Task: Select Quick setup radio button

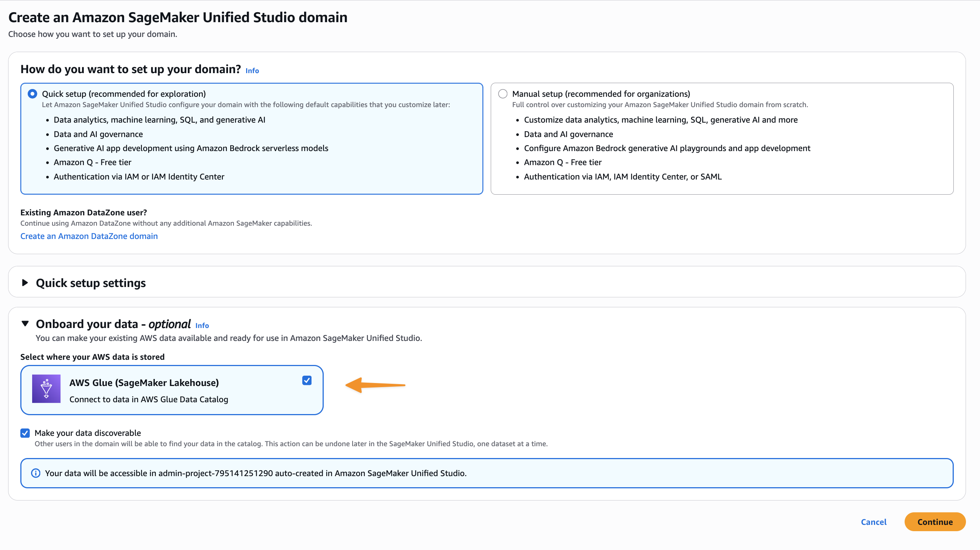Action: [33, 93]
